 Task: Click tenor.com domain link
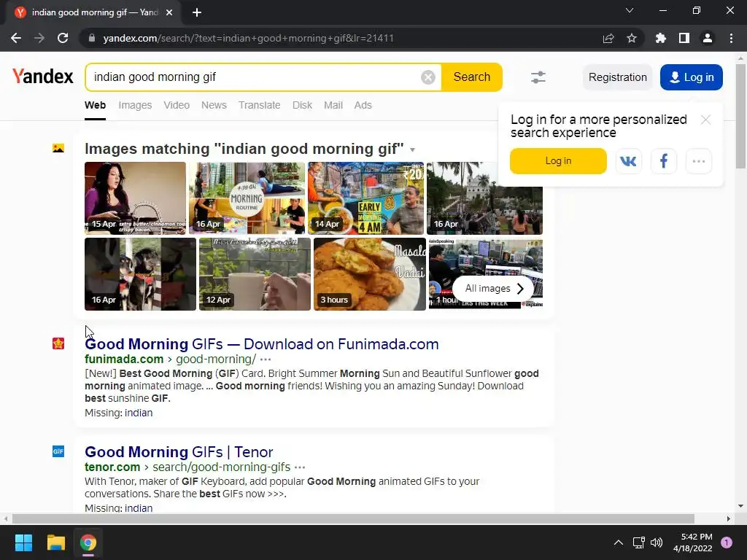(112, 467)
